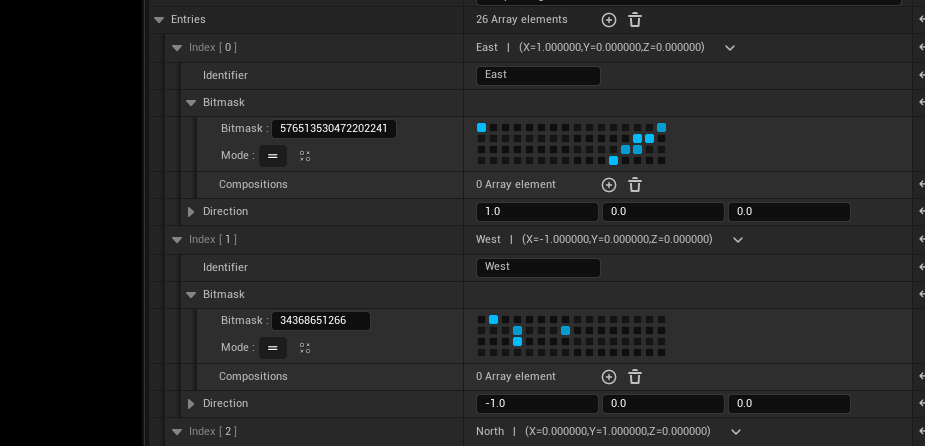Click the East Identifier text field
Image resolution: width=925 pixels, height=446 pixels.
click(x=538, y=76)
